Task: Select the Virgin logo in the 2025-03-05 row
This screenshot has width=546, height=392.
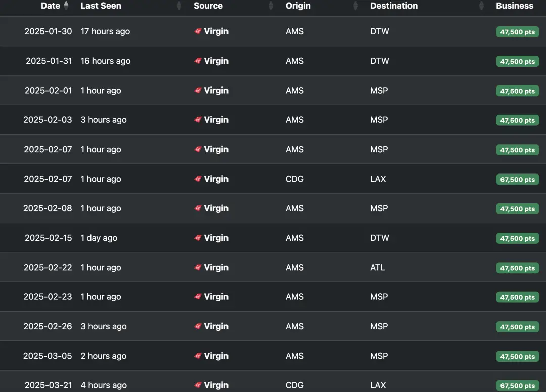Action: pyautogui.click(x=198, y=356)
